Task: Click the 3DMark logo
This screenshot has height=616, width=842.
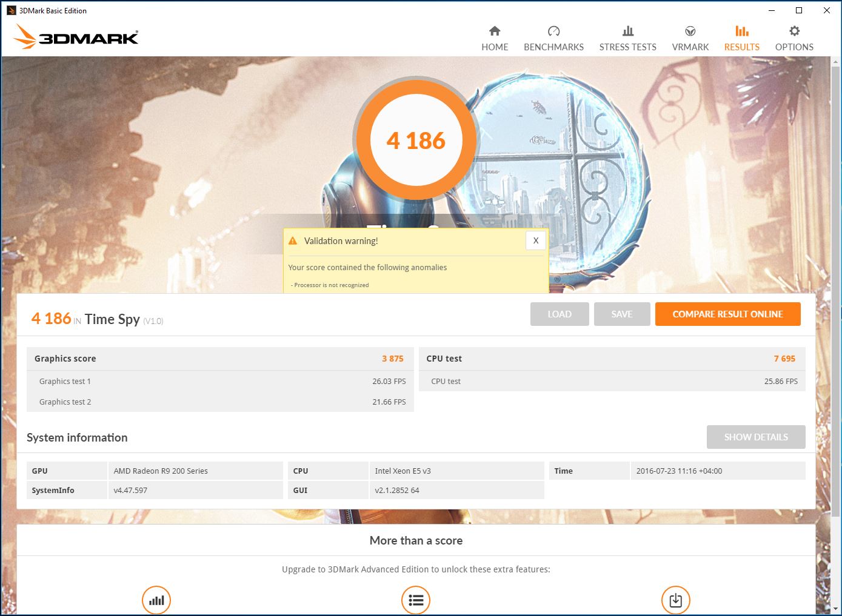Action: point(76,38)
